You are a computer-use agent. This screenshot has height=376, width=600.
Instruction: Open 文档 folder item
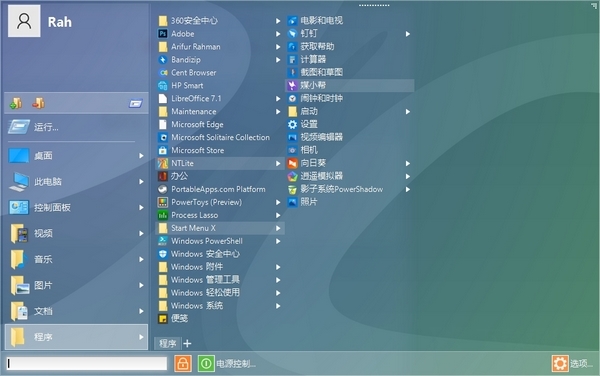click(76, 311)
